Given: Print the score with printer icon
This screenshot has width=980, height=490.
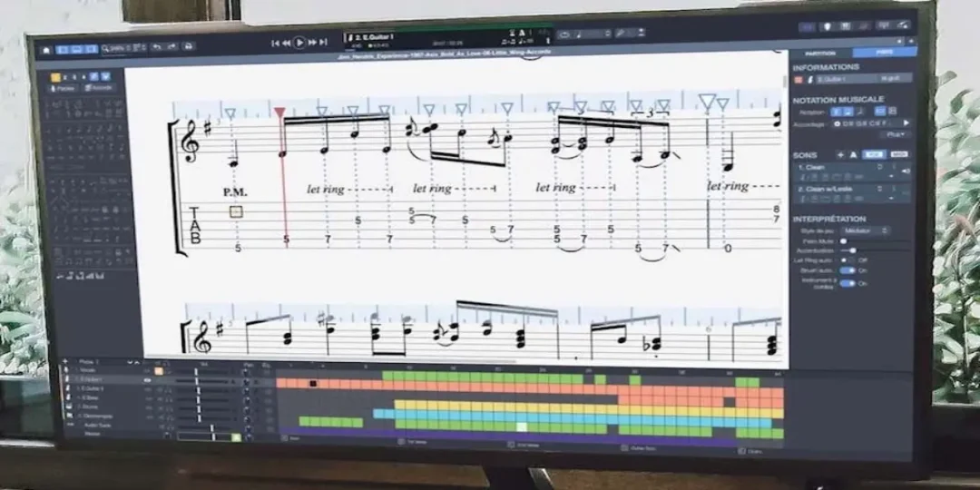Looking at the screenshot, I should pos(188,46).
